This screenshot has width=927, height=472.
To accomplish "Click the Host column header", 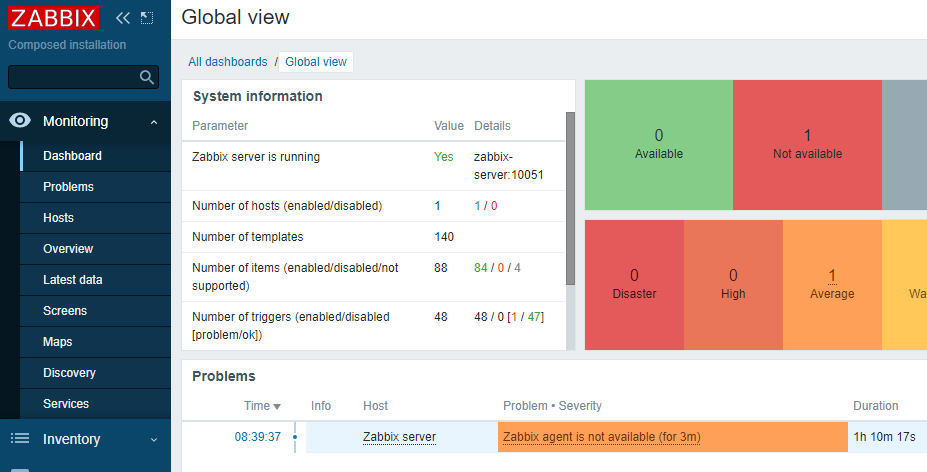I will click(x=375, y=406).
